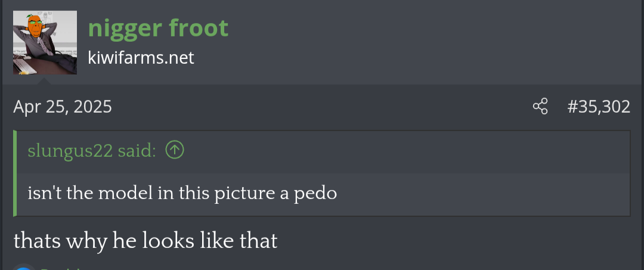Open the Apr 25, 2025 timestamp link

coord(63,107)
